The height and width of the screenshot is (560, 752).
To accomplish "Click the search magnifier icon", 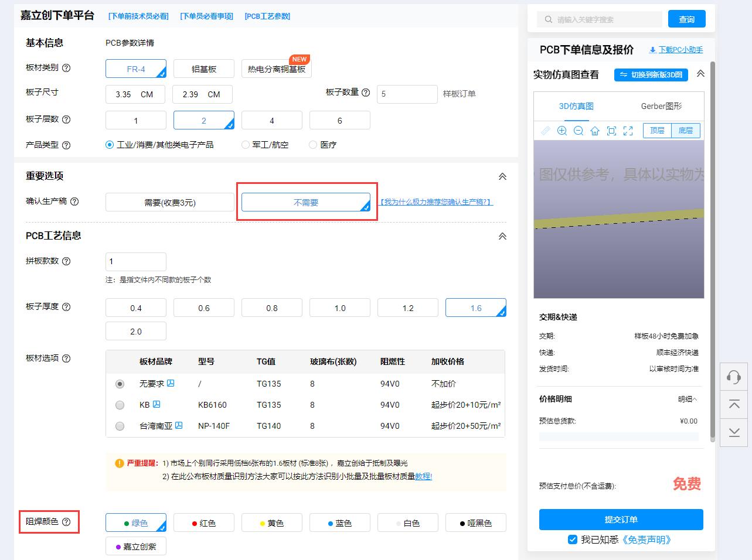I will pyautogui.click(x=549, y=19).
